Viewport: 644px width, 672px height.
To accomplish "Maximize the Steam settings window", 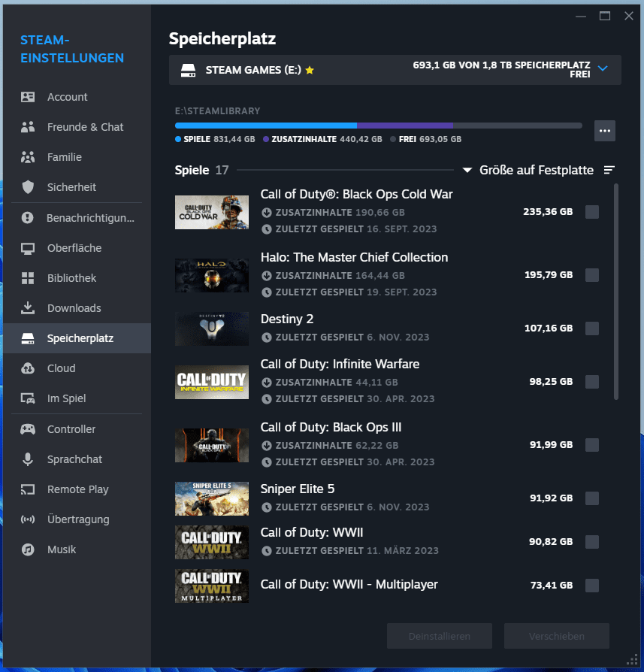I will 605,17.
